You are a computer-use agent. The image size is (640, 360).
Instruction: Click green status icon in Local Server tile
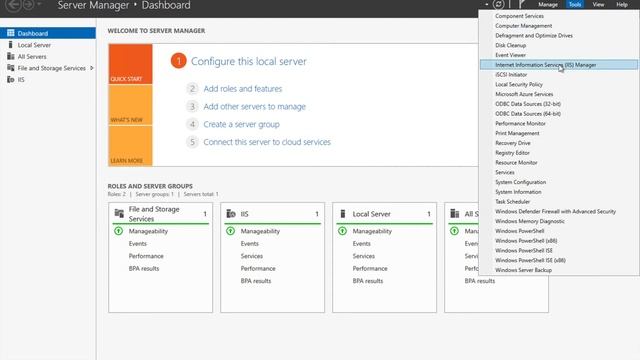pos(342,231)
